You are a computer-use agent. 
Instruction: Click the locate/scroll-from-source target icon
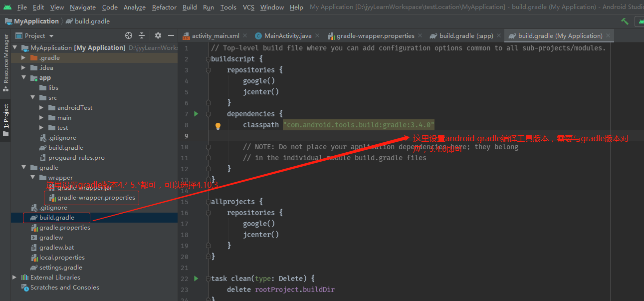tap(129, 35)
